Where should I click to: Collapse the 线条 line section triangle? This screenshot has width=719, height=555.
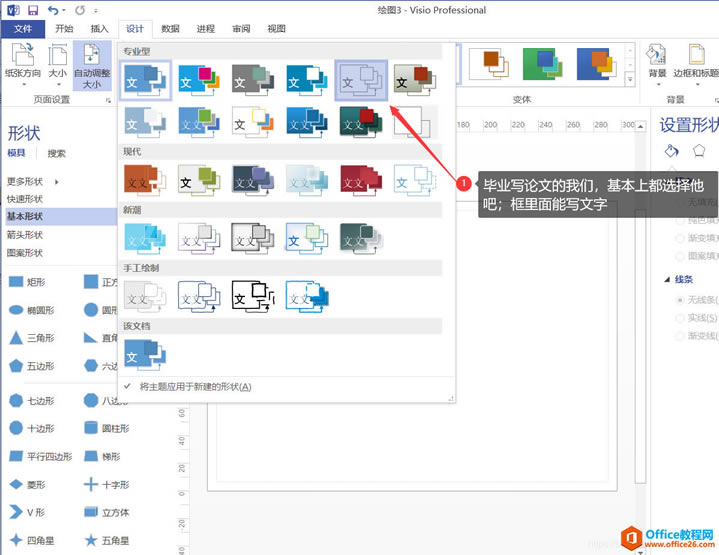coord(667,279)
